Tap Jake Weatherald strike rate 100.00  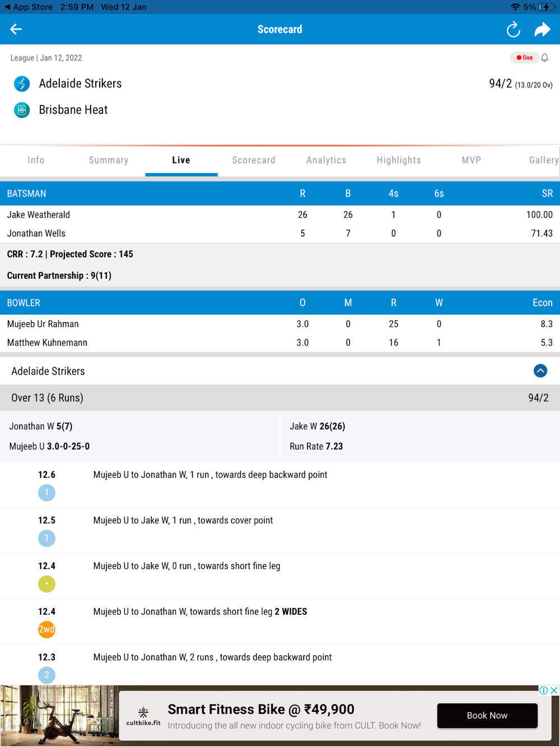(539, 215)
